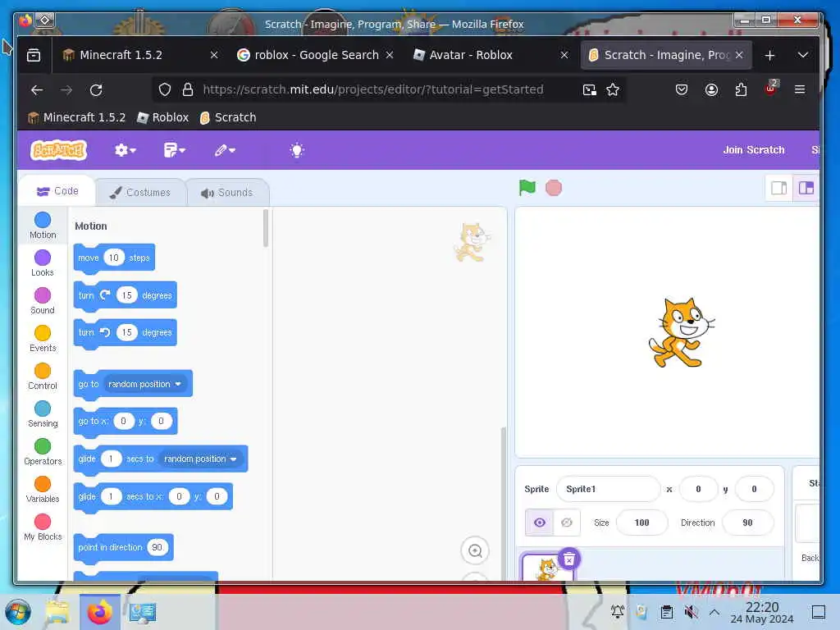Switch to small stage layout
The height and width of the screenshot is (630, 840).
point(779,188)
